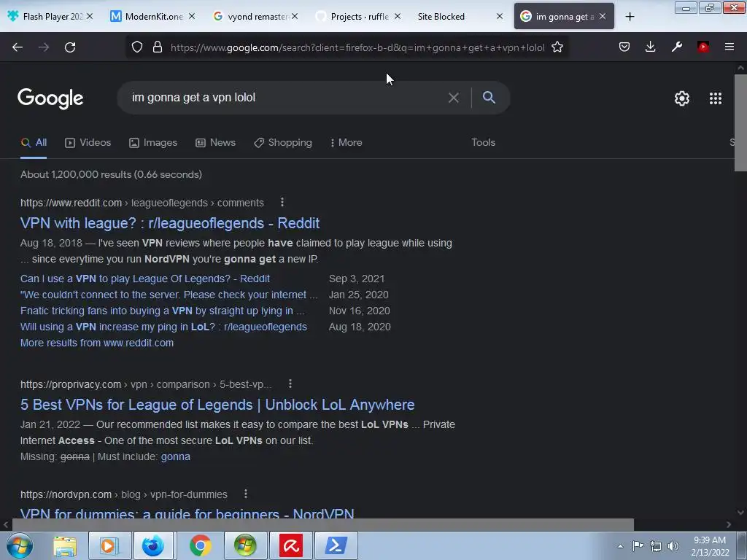The height and width of the screenshot is (560, 747).
Task: Click the 'gonna' must-include link
Action: click(x=176, y=456)
